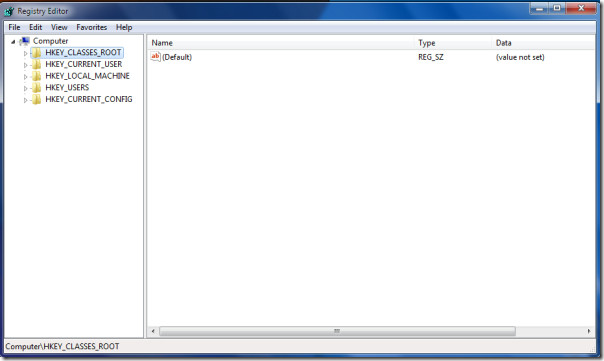Click the status bar path Computer\HKEY_CLASSES_ROOT
This screenshot has height=361, width=604.
coord(62,346)
